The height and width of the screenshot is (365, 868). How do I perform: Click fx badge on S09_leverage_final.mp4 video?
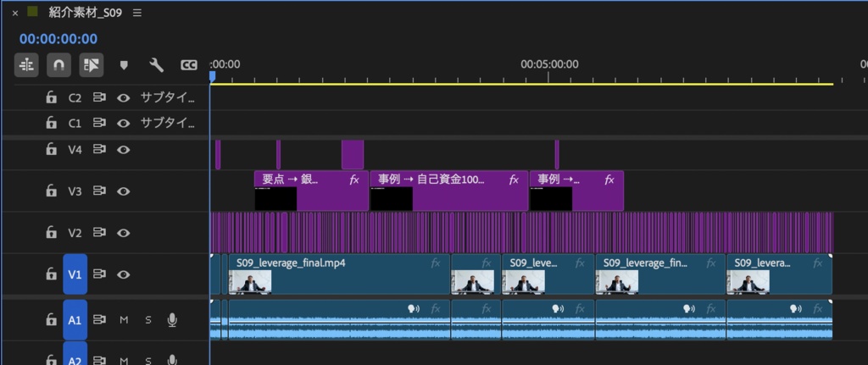coord(437,263)
